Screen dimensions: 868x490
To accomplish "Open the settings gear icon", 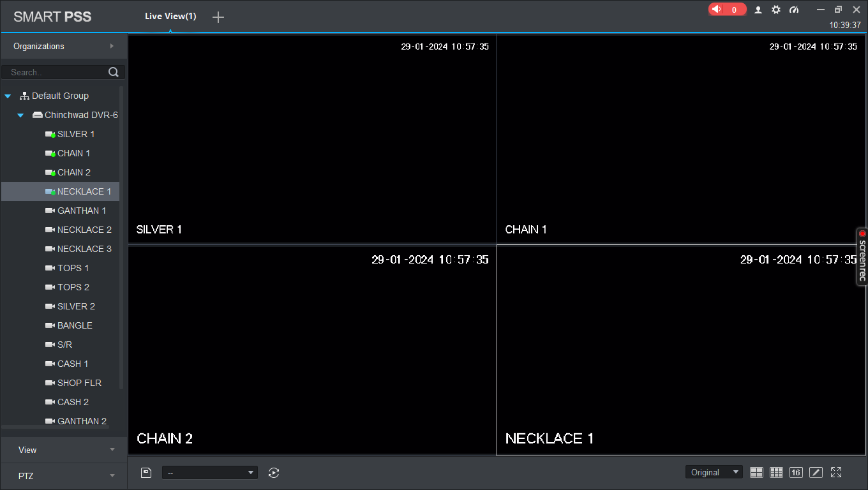I will click(776, 10).
